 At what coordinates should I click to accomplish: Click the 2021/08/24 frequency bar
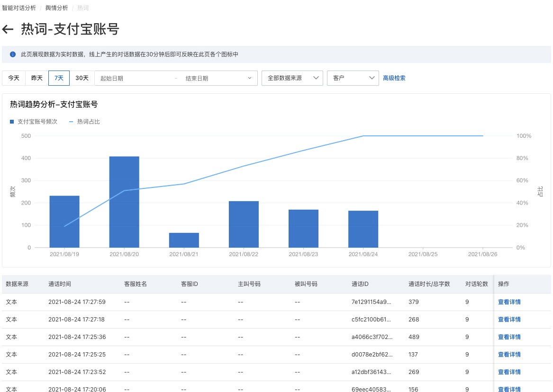click(363, 229)
